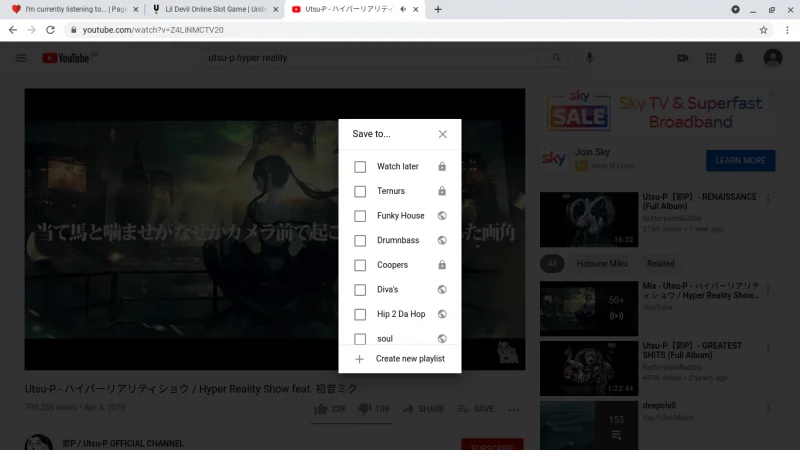Select the Hatsune Miku filter chip
800x450 pixels.
[602, 264]
